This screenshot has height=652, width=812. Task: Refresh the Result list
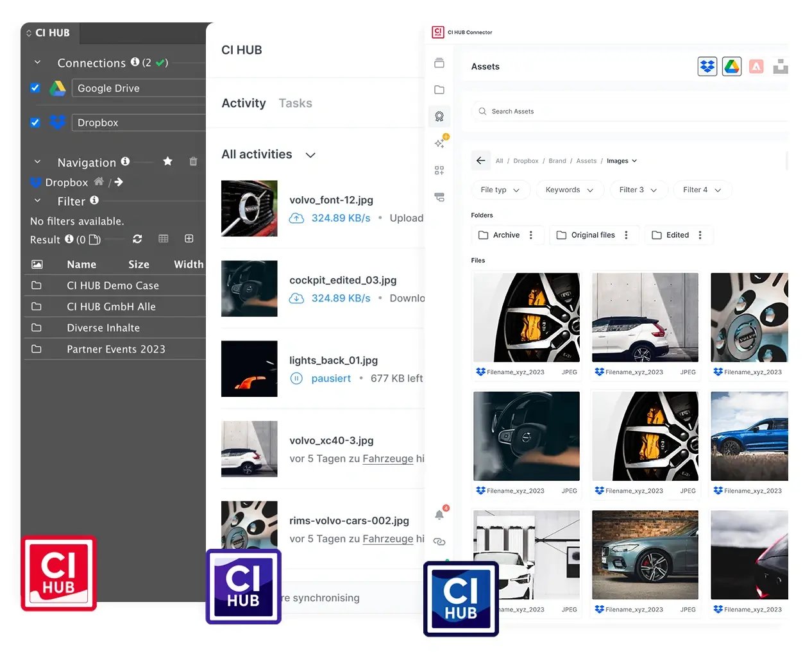tap(137, 238)
